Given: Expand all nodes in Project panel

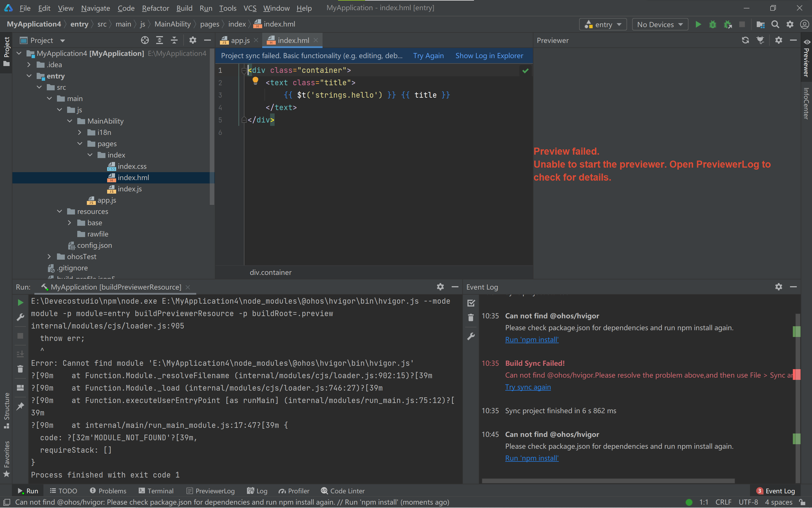Looking at the screenshot, I should pos(159,40).
